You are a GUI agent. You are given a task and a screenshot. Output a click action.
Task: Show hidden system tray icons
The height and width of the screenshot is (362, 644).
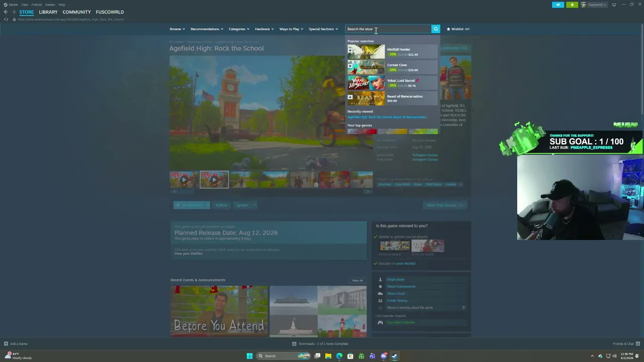tap(592, 356)
